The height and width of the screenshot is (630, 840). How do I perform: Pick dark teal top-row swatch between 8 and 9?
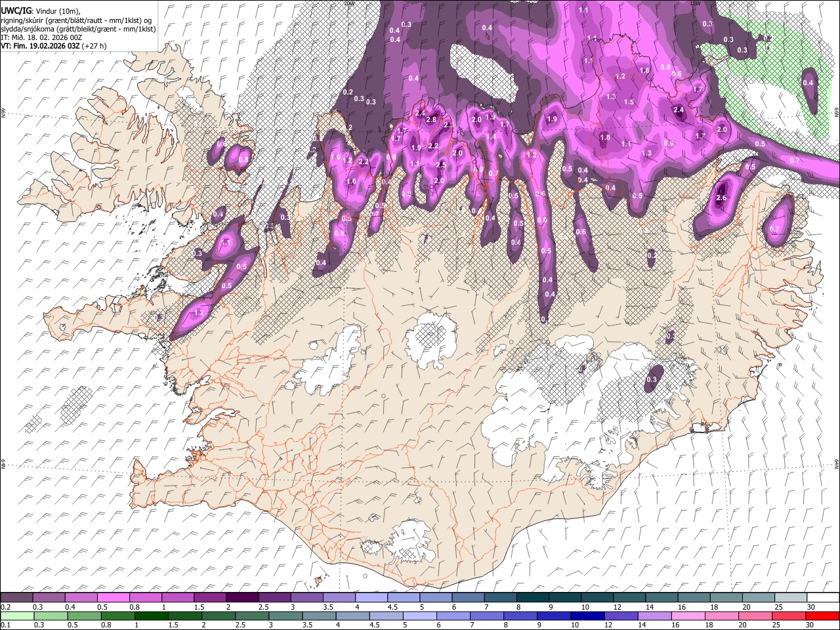[x=533, y=598]
